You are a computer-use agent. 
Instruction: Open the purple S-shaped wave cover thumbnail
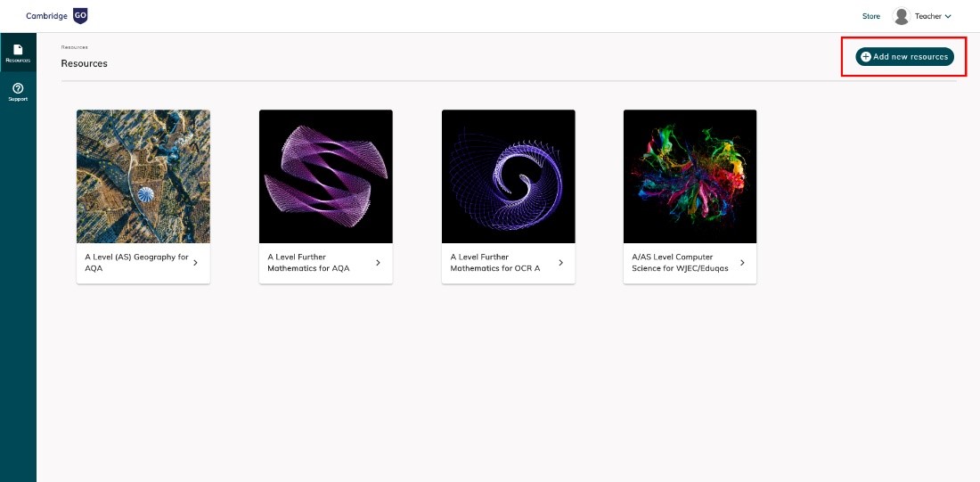(325, 176)
